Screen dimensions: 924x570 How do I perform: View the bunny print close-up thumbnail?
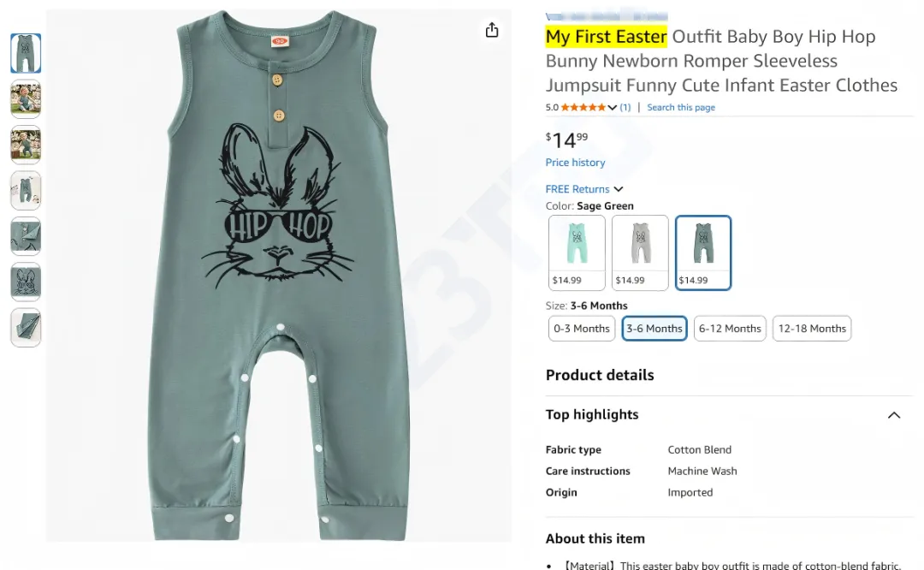tap(26, 282)
